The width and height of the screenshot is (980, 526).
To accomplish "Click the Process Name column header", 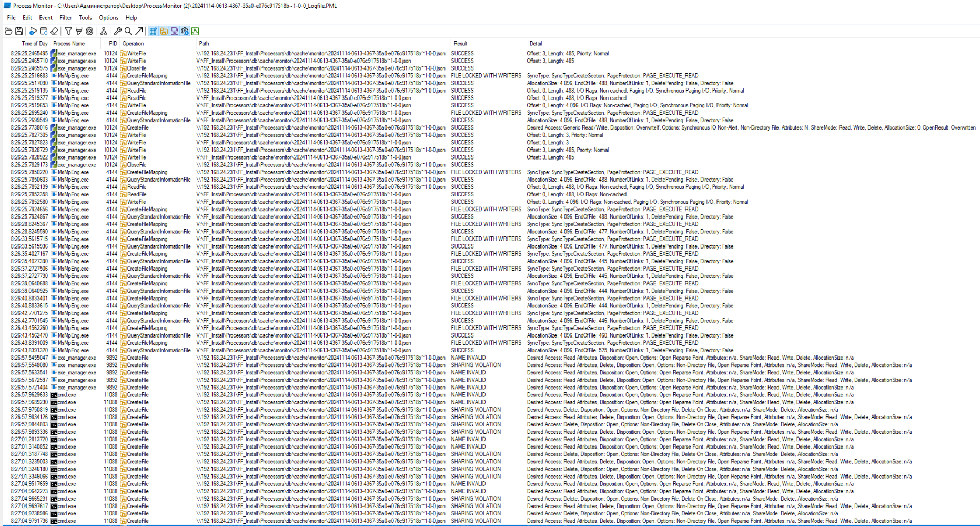I will coord(69,44).
